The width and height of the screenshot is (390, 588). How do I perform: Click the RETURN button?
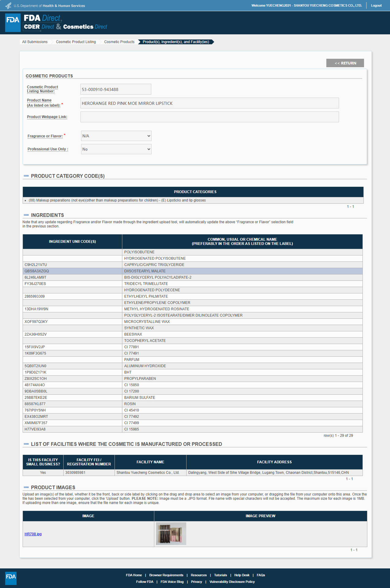pos(345,63)
